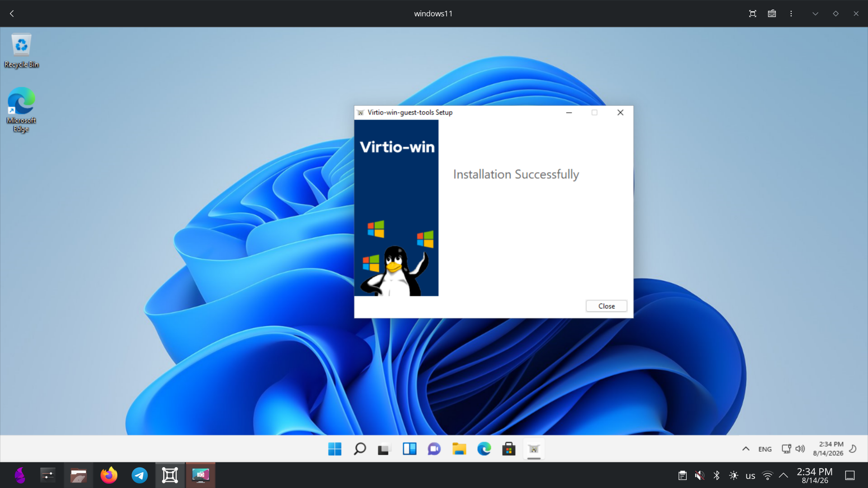The width and height of the screenshot is (868, 488).
Task: Open the Widgets panel from the taskbar
Action: click(x=410, y=449)
